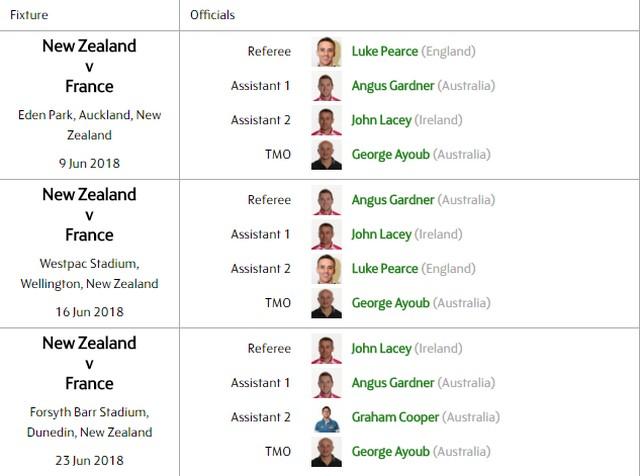Screen dimensions: 640x476
Task: Click the Fixture column header
Action: [29, 15]
